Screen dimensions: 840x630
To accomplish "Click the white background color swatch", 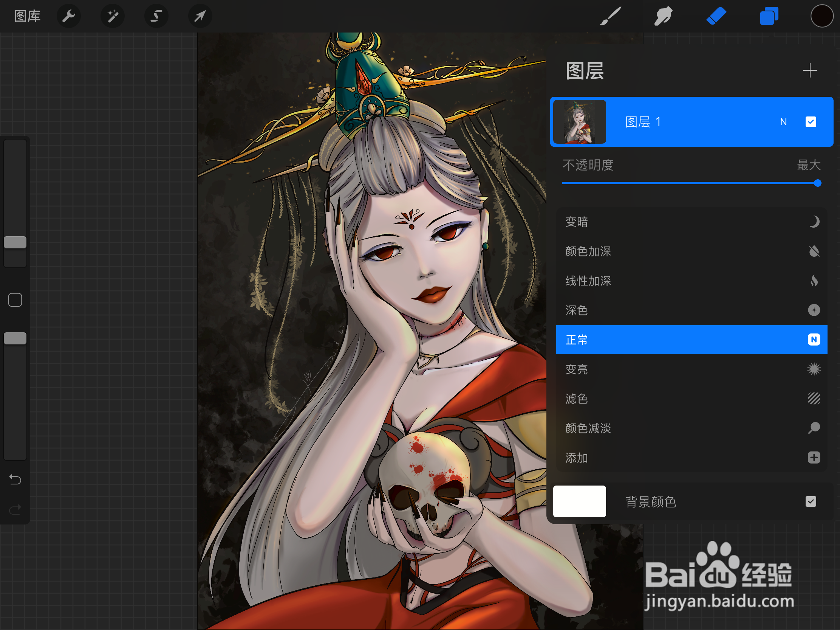I will pos(580,501).
